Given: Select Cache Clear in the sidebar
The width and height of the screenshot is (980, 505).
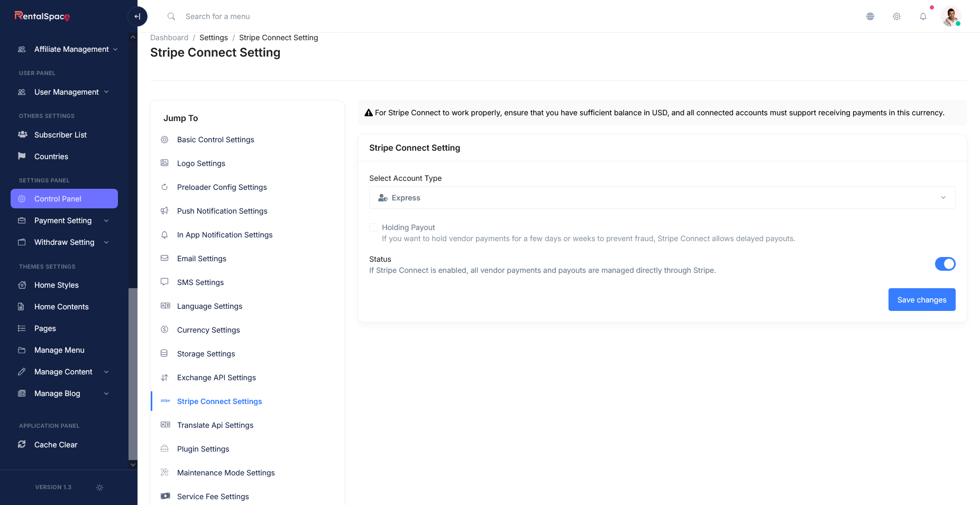Looking at the screenshot, I should pos(65,445).
